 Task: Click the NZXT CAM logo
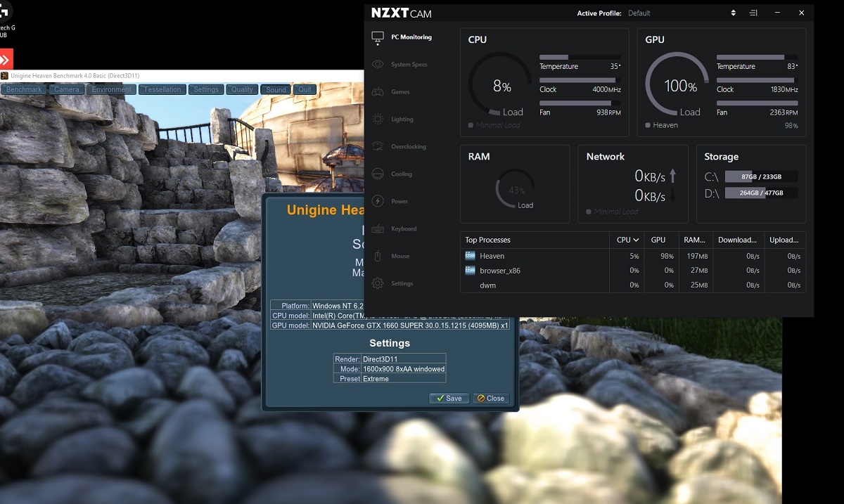tap(402, 13)
